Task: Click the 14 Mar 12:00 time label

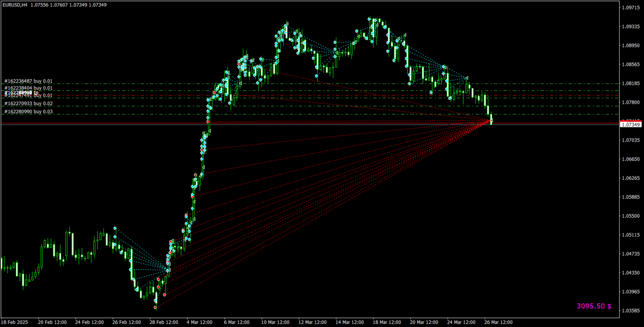Action: click(350, 322)
